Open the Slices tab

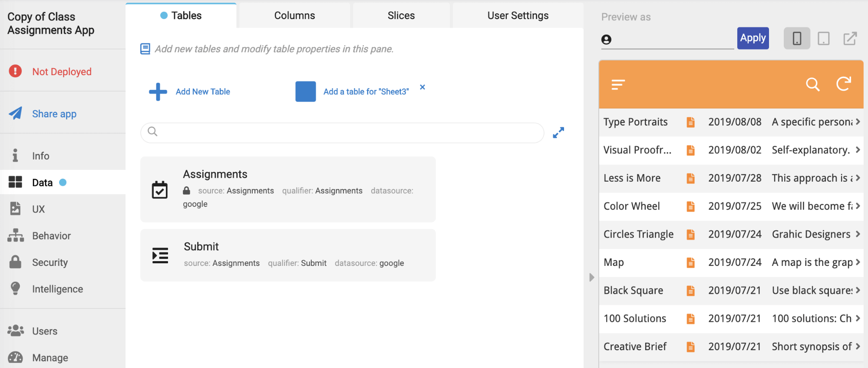pyautogui.click(x=401, y=16)
